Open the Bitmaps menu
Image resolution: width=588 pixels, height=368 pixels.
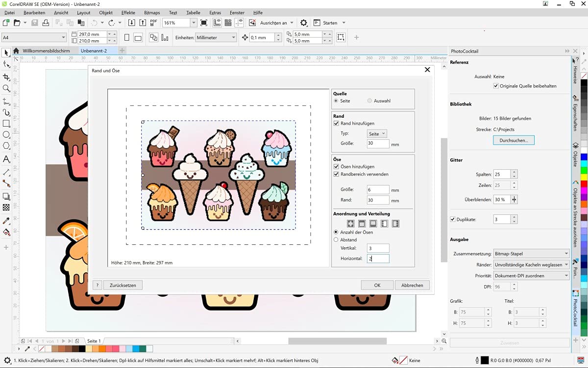[152, 12]
